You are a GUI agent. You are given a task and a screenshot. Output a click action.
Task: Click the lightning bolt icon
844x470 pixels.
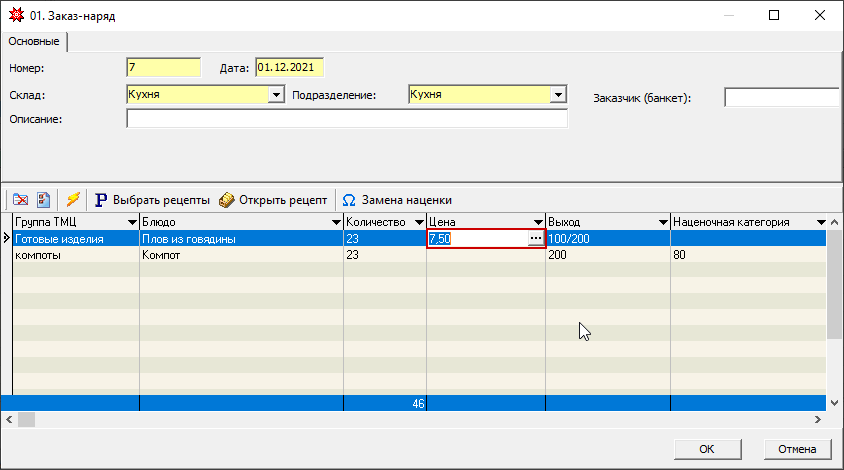pyautogui.click(x=73, y=200)
